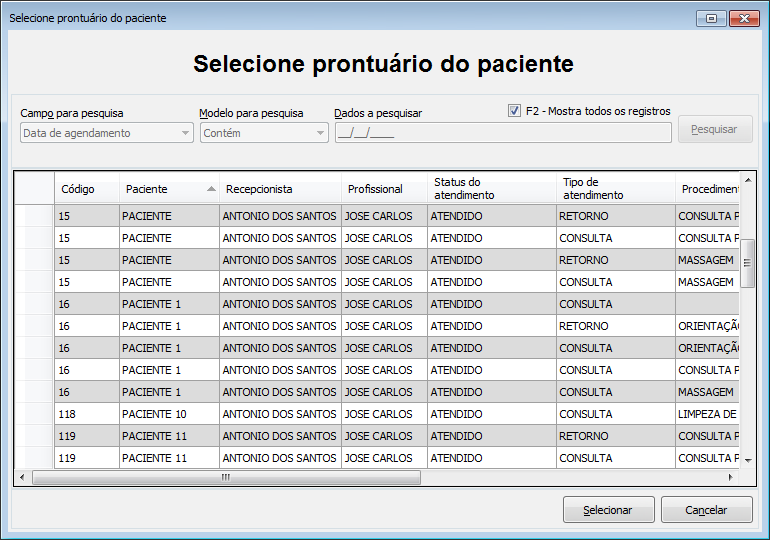The image size is (770, 540).
Task: Click the Selecionar button
Action: click(x=608, y=510)
